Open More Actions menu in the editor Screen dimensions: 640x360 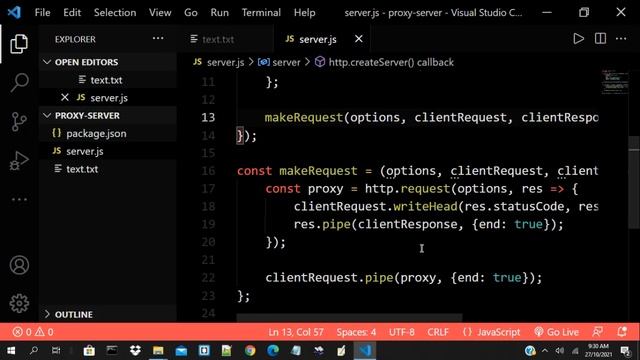coord(621,39)
